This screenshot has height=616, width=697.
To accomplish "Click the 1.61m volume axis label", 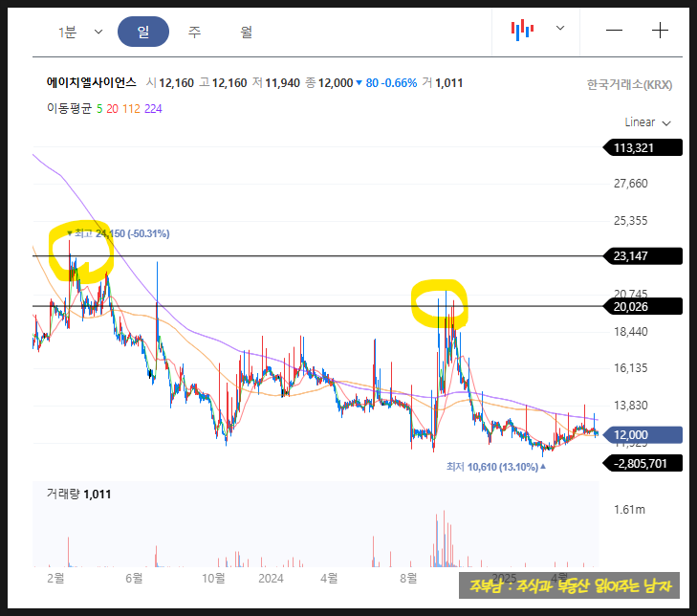I will coord(629,509).
